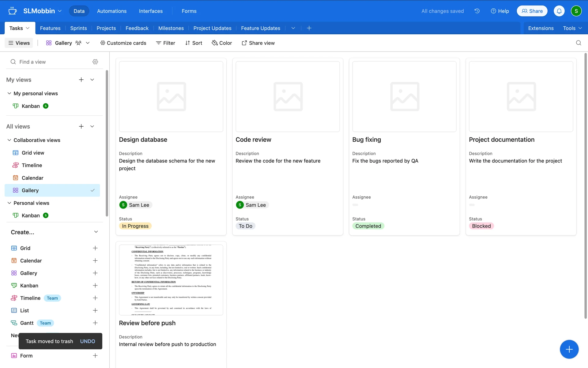Viewport: 588px width, 368px height.
Task: Click the Share button
Action: point(532,11)
